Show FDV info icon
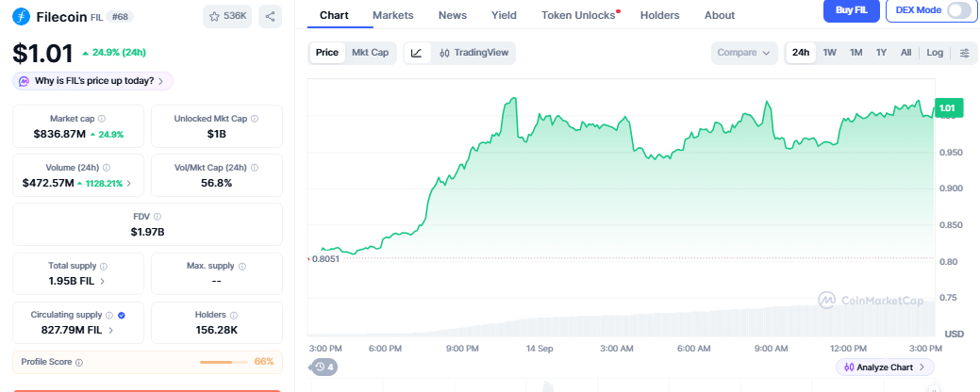Screen dimensions: 980x392 [x=157, y=217]
